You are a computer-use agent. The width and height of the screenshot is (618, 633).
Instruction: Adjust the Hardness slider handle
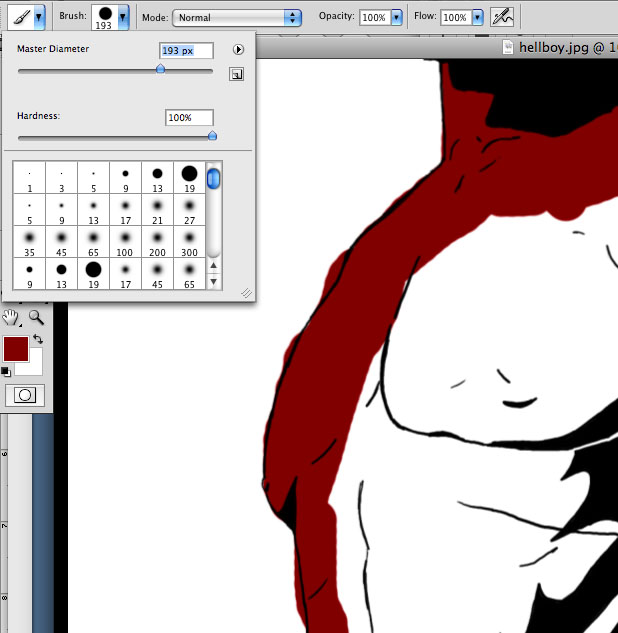212,136
